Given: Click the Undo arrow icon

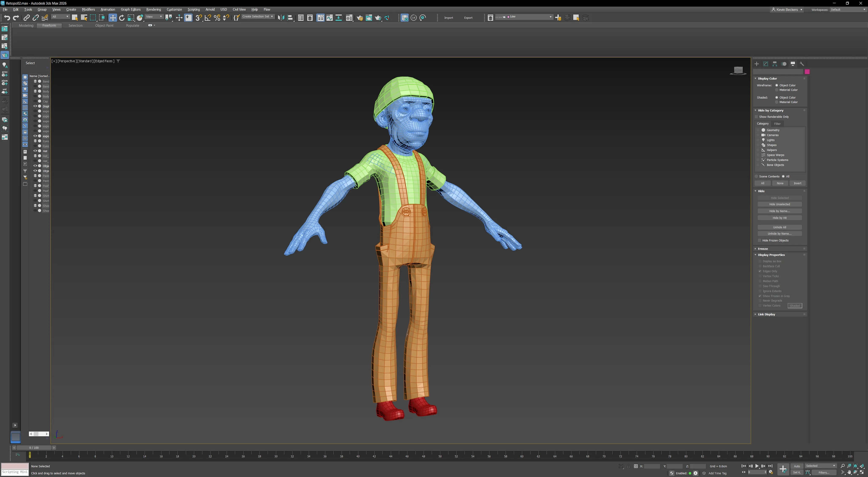Looking at the screenshot, I should click(7, 18).
